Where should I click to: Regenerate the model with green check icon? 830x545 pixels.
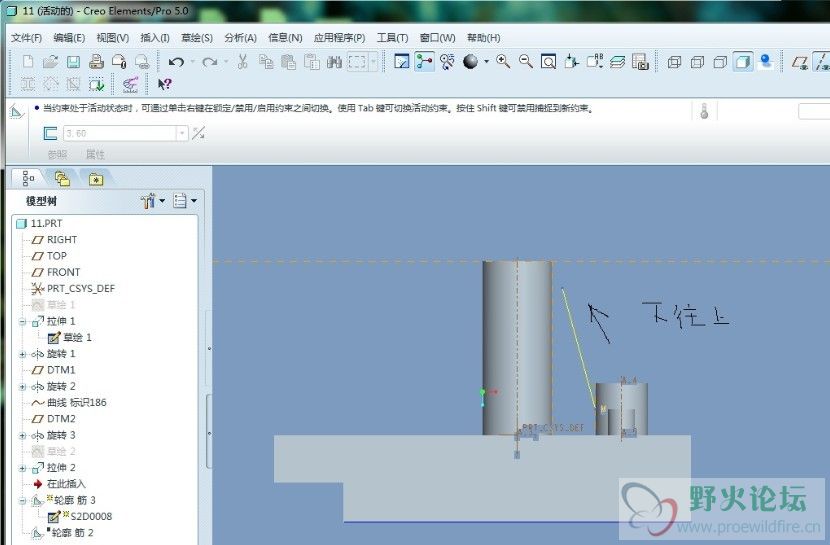pyautogui.click(x=96, y=84)
